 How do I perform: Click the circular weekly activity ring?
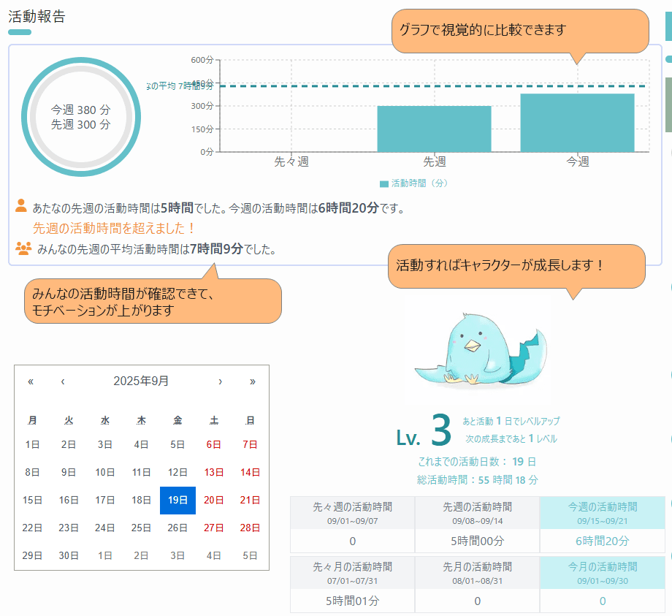click(80, 117)
